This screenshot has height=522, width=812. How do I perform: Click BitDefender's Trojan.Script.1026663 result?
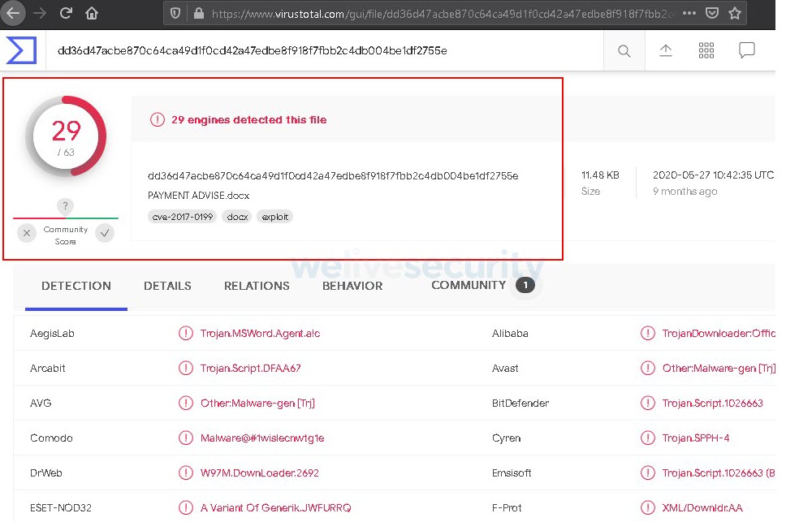tap(713, 403)
